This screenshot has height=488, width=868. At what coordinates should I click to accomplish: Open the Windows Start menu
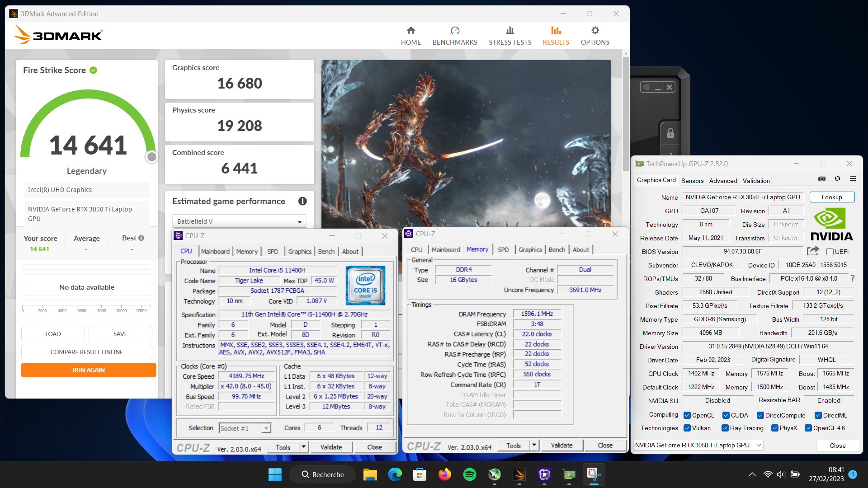coord(275,474)
